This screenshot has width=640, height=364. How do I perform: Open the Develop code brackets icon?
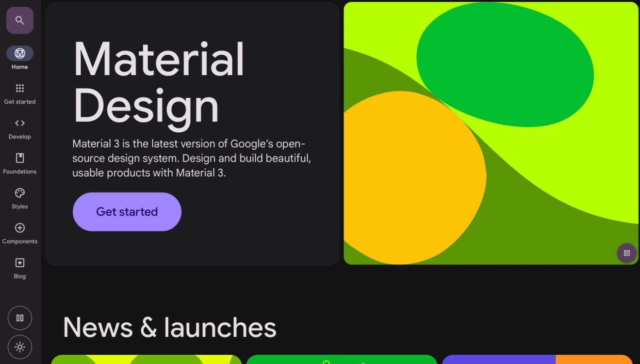click(20, 123)
